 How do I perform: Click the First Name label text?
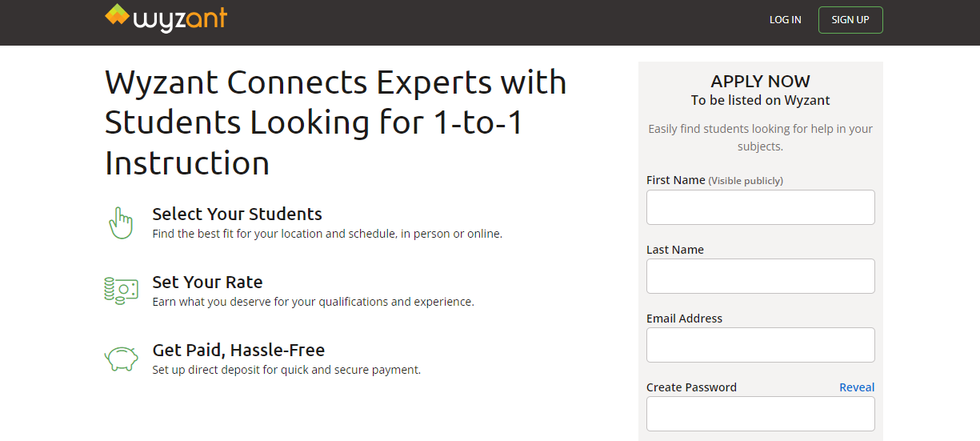click(675, 180)
